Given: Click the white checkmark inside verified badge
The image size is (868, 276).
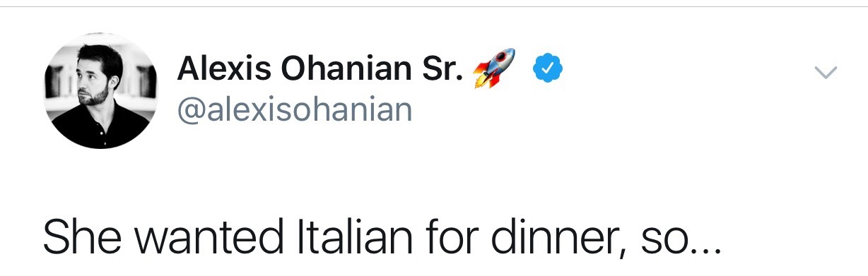Looking at the screenshot, I should tap(547, 68).
